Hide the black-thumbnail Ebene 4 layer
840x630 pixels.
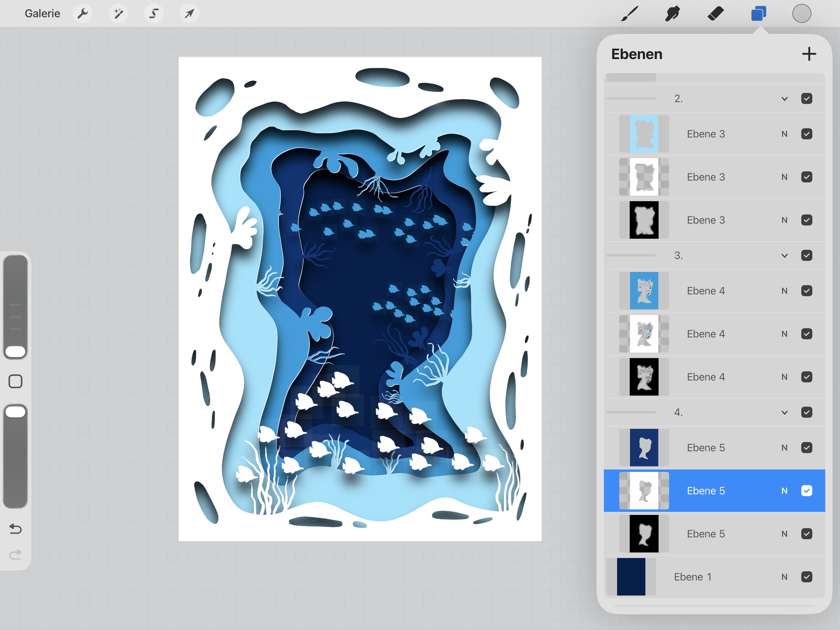click(x=806, y=377)
